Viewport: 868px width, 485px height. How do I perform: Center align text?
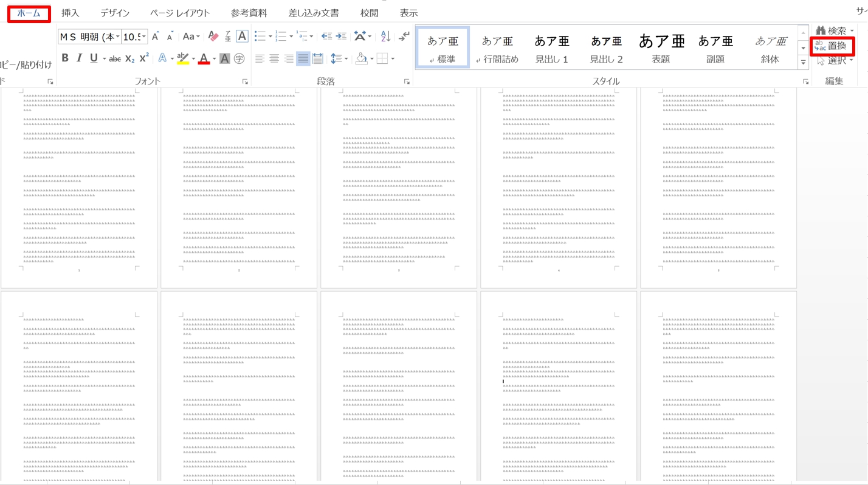tap(274, 58)
